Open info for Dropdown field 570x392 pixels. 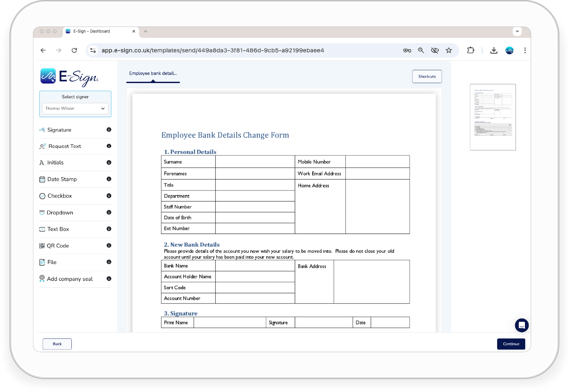click(109, 212)
